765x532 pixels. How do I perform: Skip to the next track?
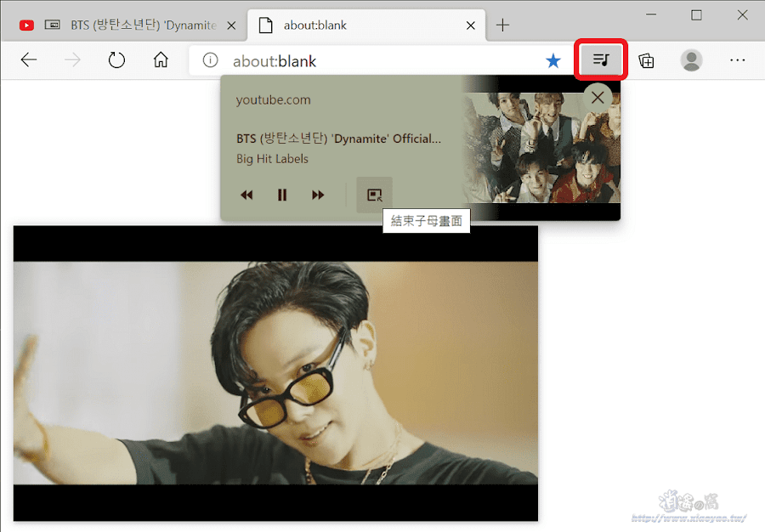click(x=318, y=195)
